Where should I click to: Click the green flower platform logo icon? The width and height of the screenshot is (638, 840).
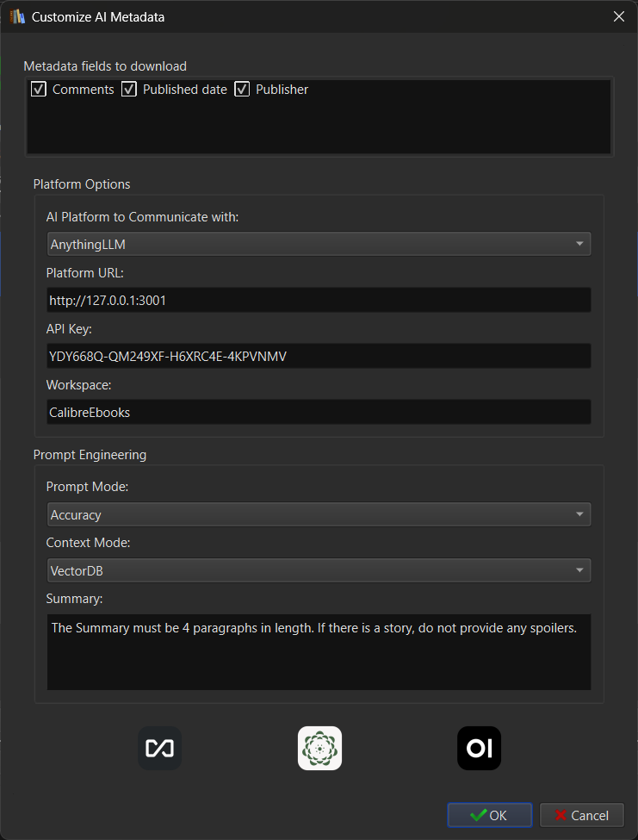(319, 748)
